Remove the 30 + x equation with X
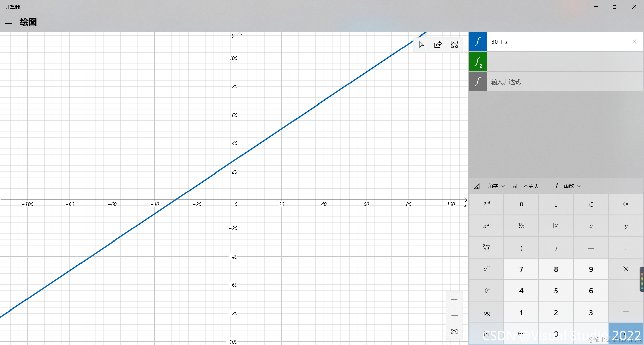The height and width of the screenshot is (345, 644). click(635, 42)
